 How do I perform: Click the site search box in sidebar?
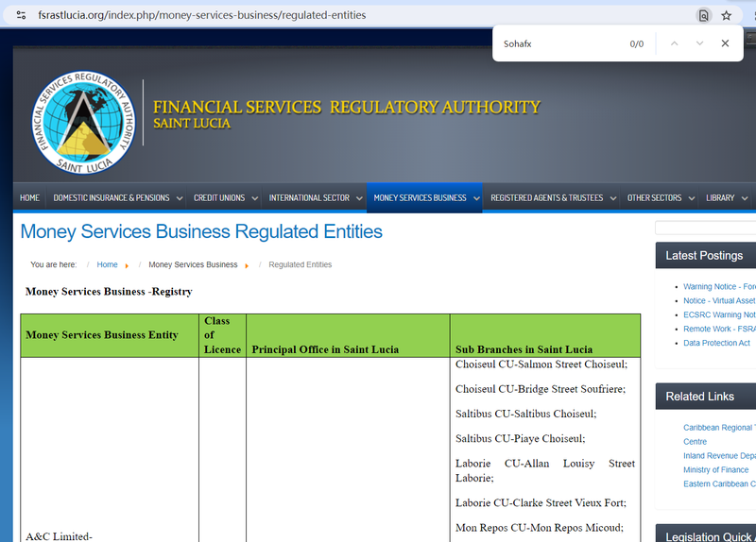(x=705, y=228)
